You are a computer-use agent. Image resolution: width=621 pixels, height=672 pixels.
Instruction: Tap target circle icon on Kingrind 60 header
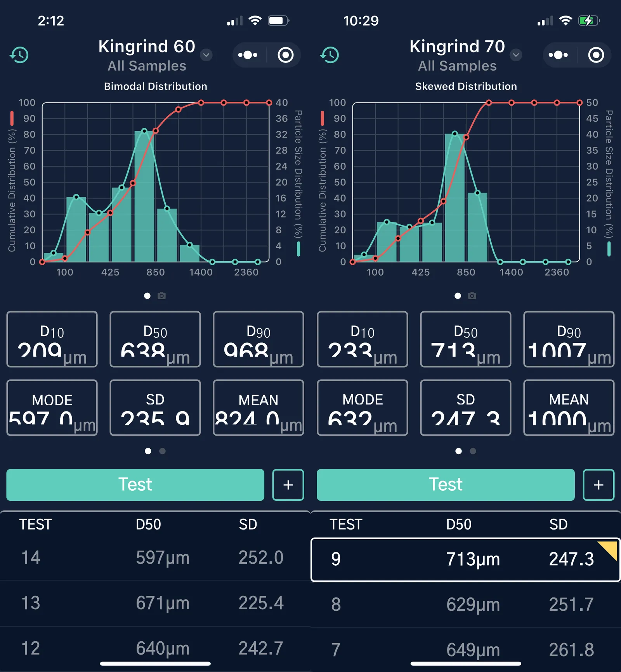pyautogui.click(x=286, y=55)
